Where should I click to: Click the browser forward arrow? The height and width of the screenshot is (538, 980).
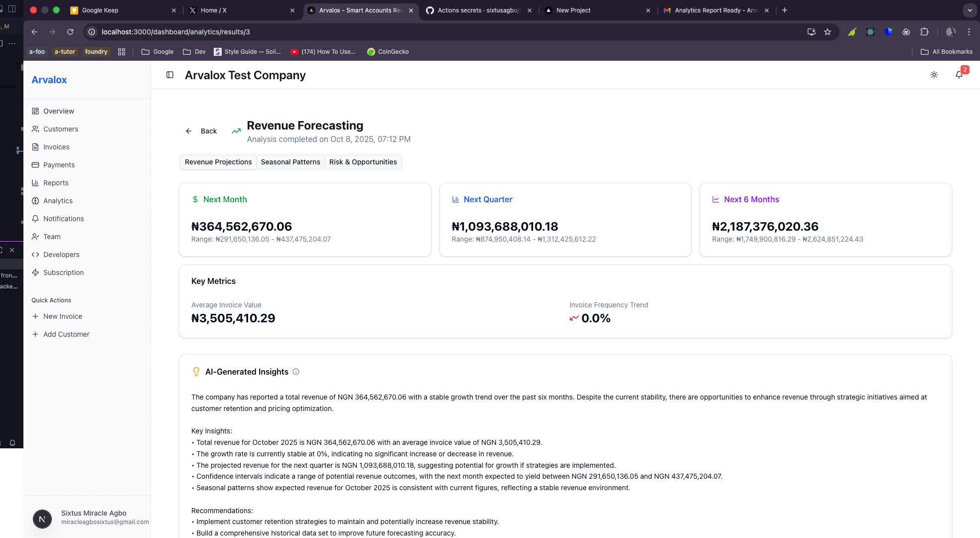click(52, 32)
